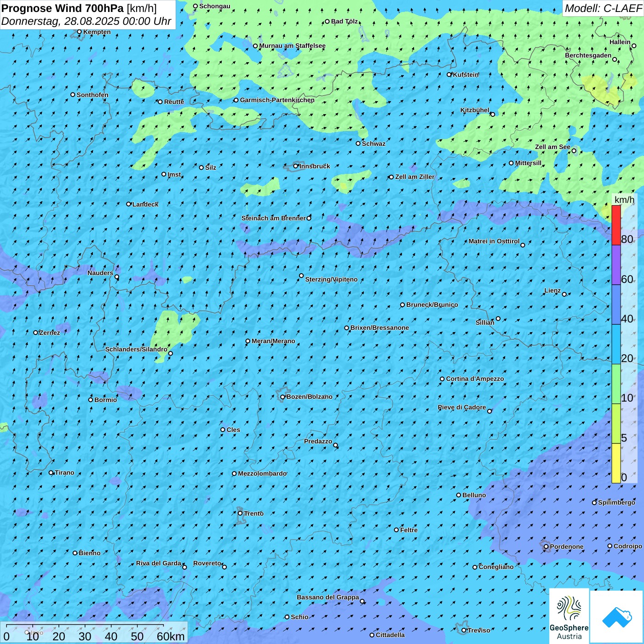Click the Bozen/Bolzano city label

309,397
